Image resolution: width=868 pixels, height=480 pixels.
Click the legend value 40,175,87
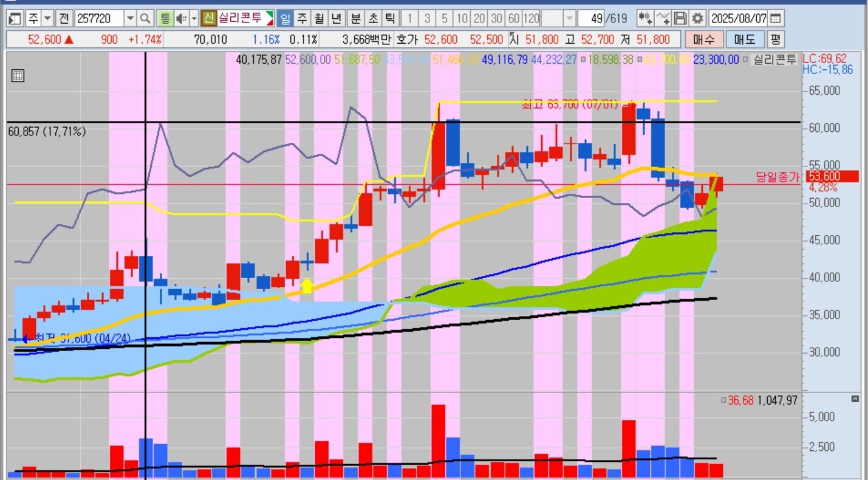259,60
